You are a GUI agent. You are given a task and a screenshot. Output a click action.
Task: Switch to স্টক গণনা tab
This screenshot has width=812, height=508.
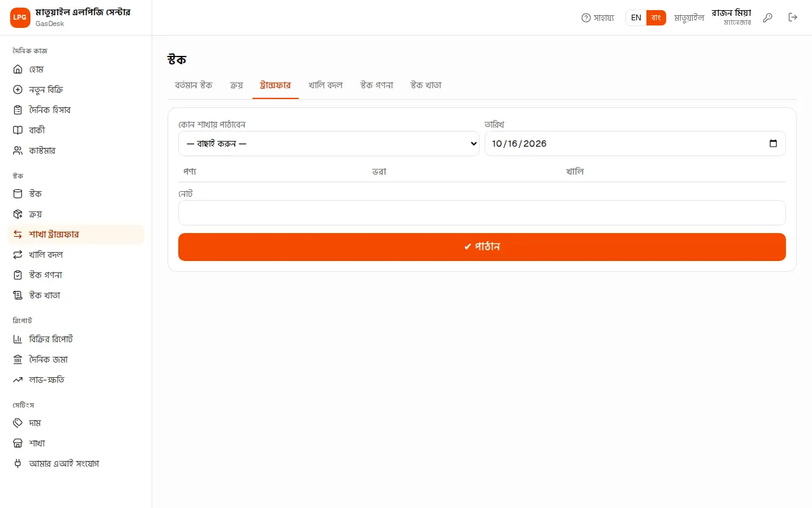pos(377,85)
